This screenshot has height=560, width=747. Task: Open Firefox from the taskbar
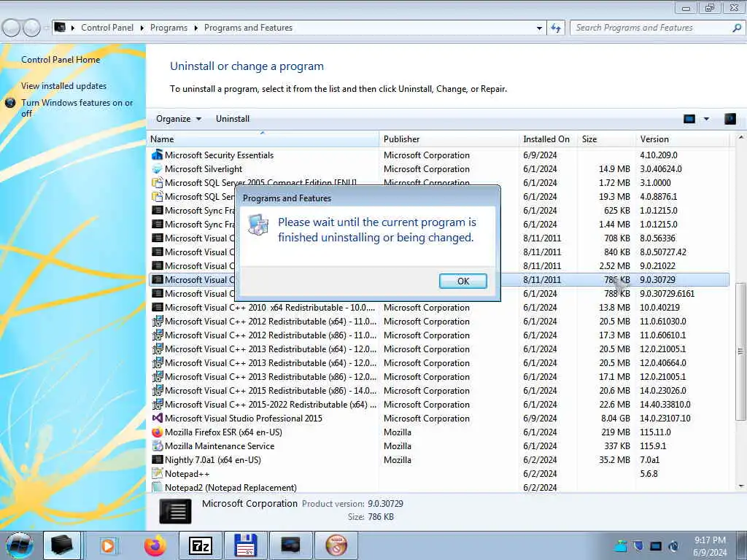pos(155,545)
